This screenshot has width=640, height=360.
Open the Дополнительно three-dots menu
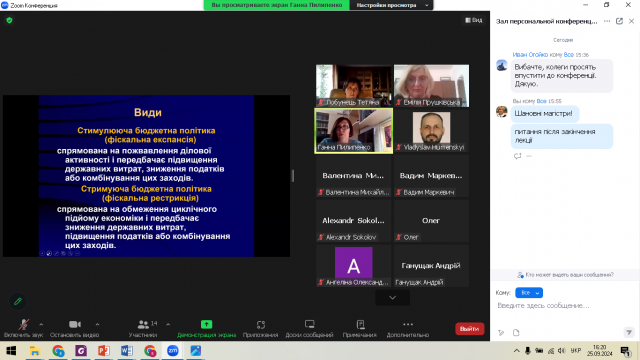coord(408,324)
